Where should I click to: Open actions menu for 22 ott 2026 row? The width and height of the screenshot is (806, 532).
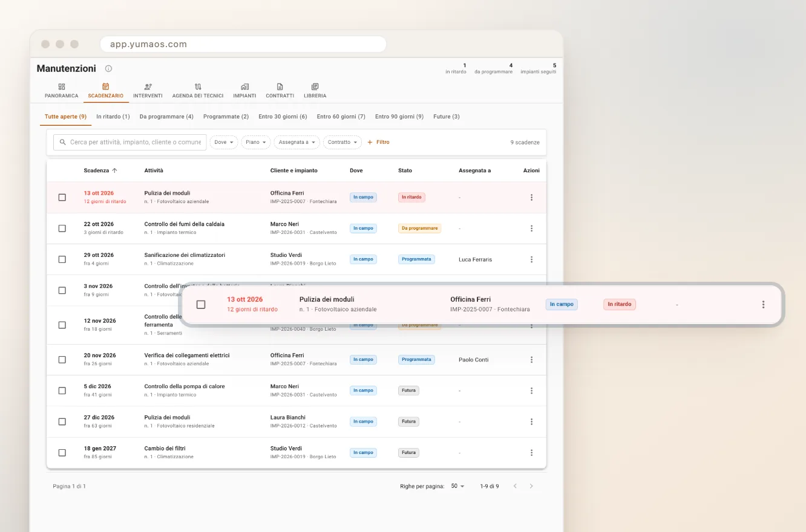click(x=531, y=229)
